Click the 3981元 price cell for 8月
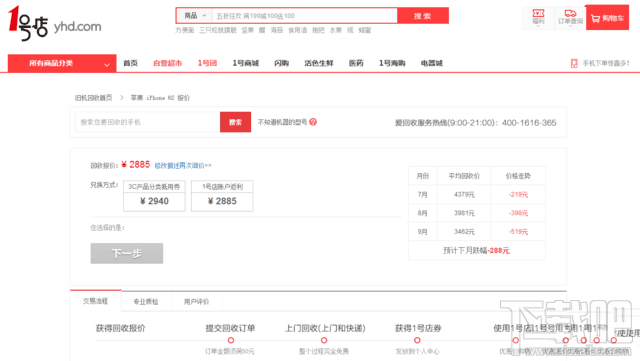 click(464, 213)
